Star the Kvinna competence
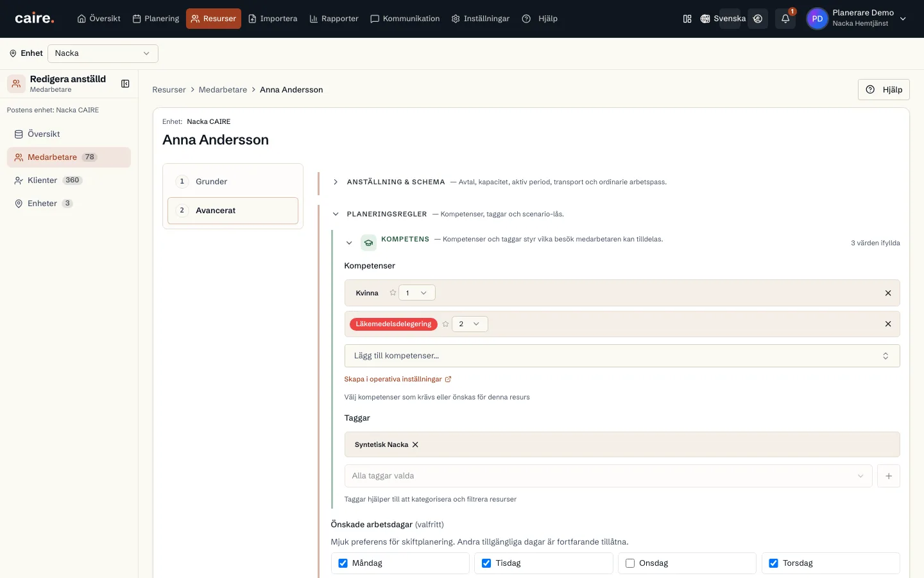924x578 pixels. pos(393,293)
